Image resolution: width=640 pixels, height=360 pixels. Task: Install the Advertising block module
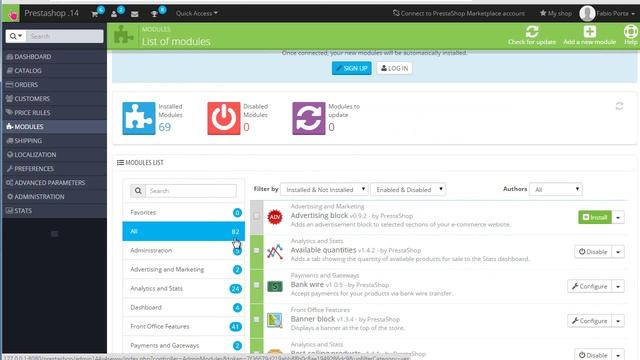pos(595,217)
